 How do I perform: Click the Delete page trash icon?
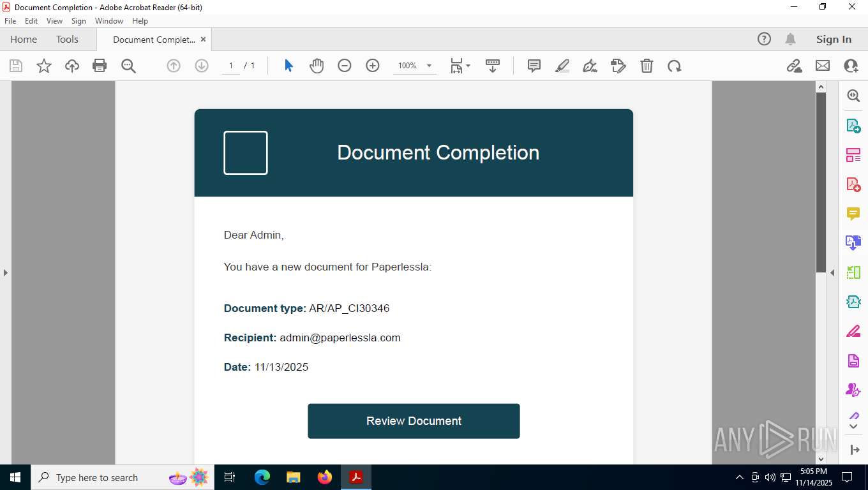click(x=647, y=66)
